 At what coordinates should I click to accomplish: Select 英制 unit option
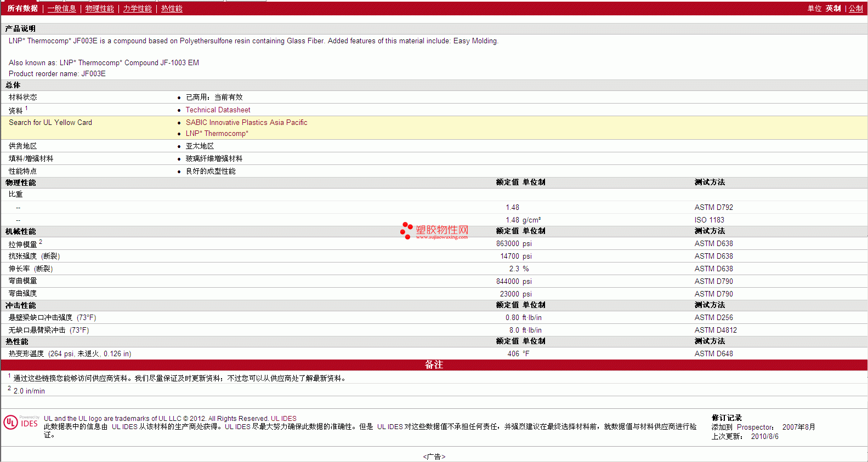[833, 8]
